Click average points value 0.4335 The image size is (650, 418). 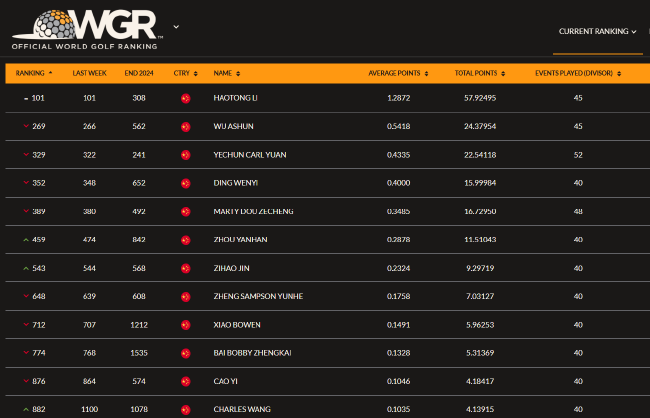coord(398,155)
